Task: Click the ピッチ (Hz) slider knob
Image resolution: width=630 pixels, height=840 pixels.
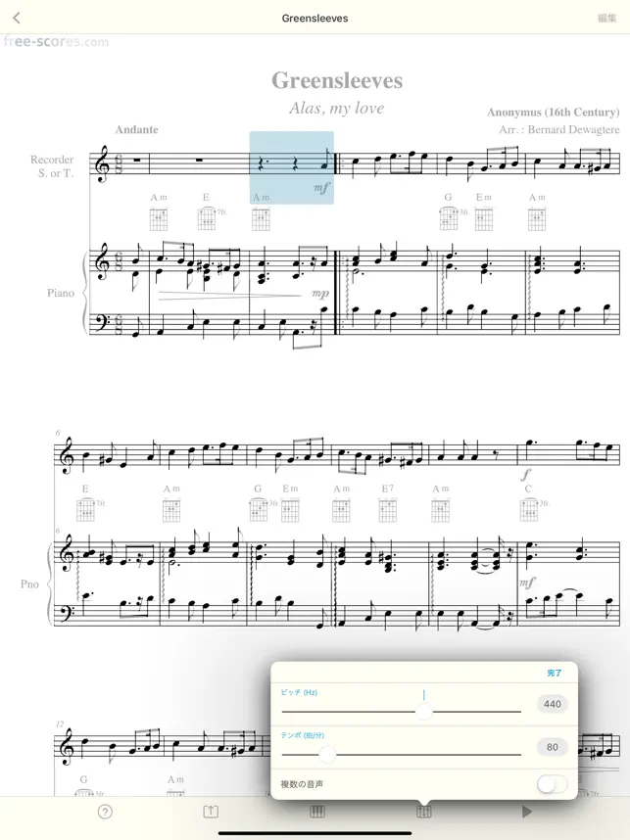Action: point(423,711)
